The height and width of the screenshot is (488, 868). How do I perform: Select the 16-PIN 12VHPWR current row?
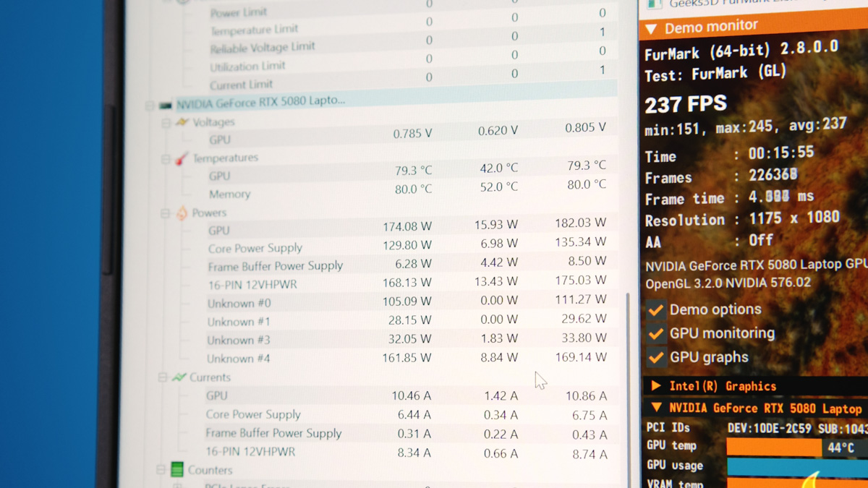point(405,453)
